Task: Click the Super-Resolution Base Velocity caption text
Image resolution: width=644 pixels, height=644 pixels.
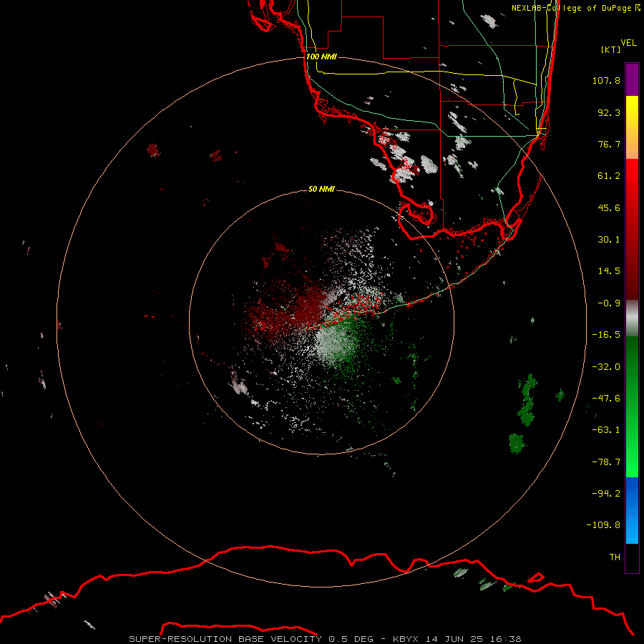Action: [325, 639]
